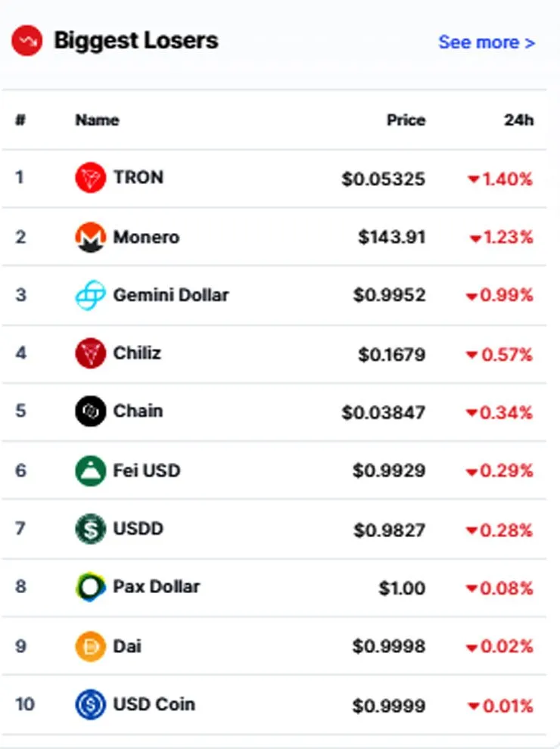The image size is (560, 749).
Task: Open the Chain coin logo icon
Action: 90,412
